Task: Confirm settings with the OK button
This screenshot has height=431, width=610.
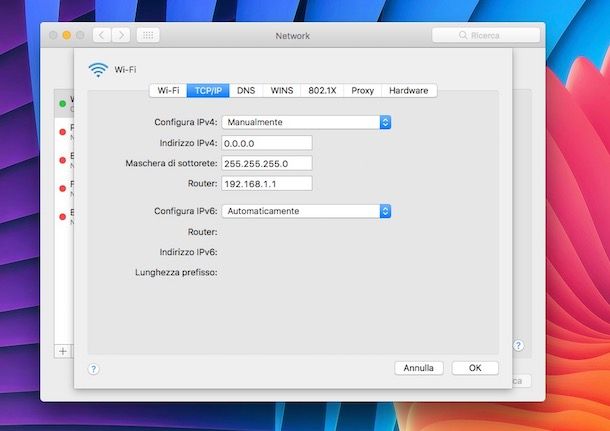Action: coord(475,368)
